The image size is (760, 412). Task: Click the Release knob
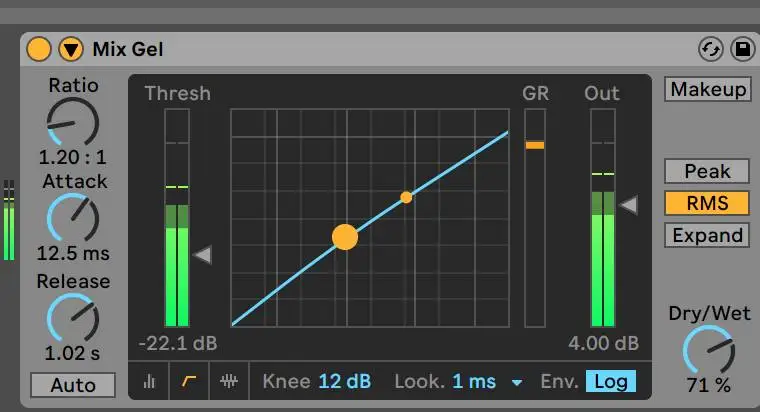pos(73,317)
